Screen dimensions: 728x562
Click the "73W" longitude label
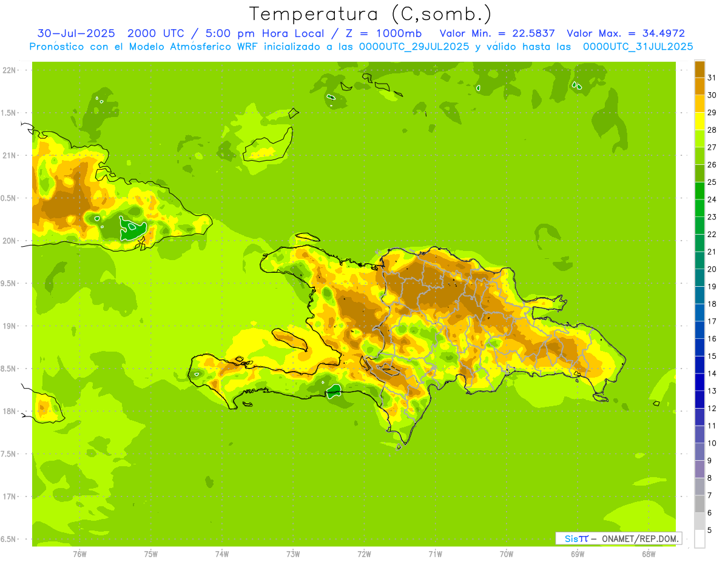point(293,554)
